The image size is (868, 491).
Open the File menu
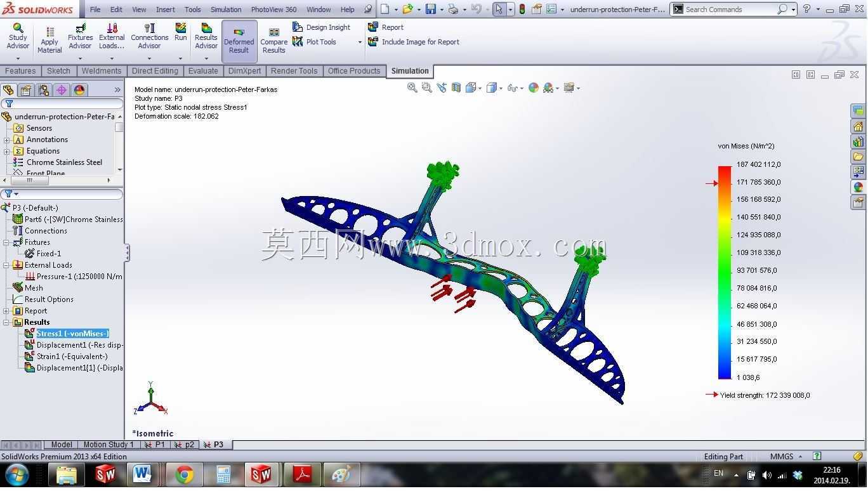95,10
